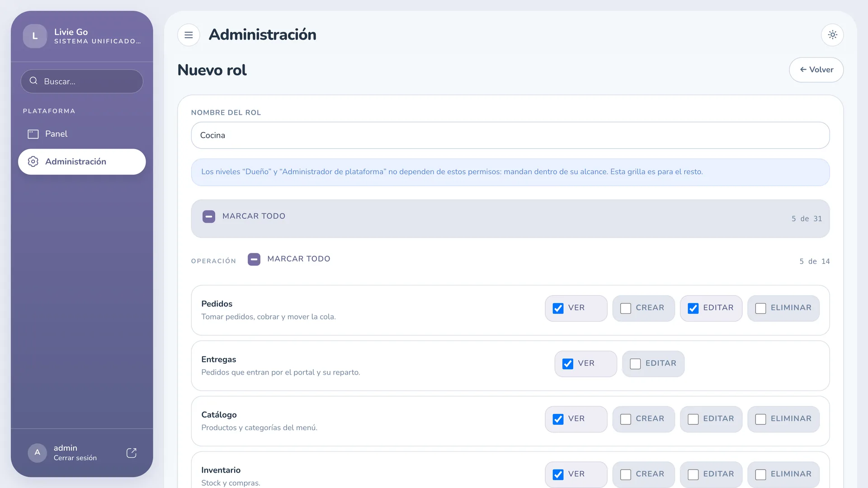Uncheck VER permission for Inventario
The image size is (868, 488).
point(558,474)
